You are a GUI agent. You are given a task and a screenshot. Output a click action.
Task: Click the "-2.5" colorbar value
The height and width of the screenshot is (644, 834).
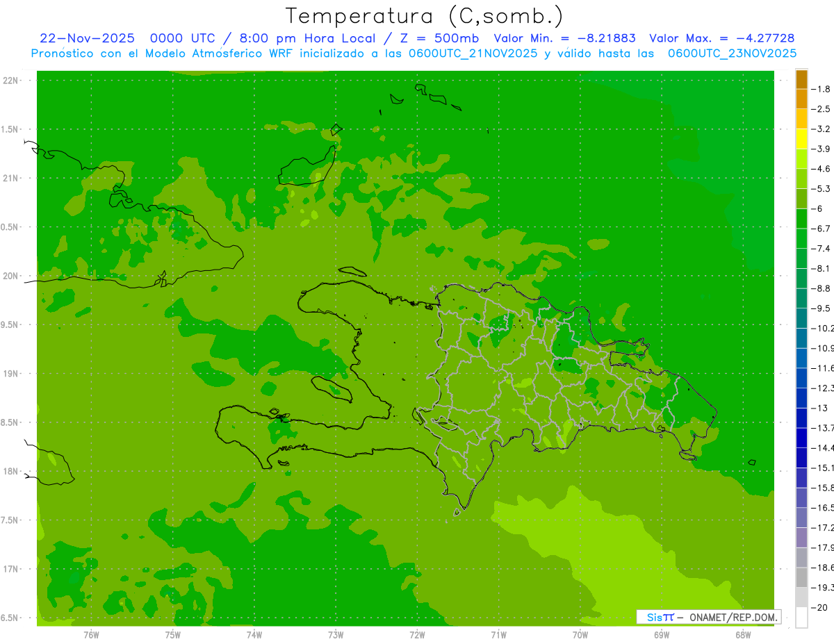(x=821, y=109)
